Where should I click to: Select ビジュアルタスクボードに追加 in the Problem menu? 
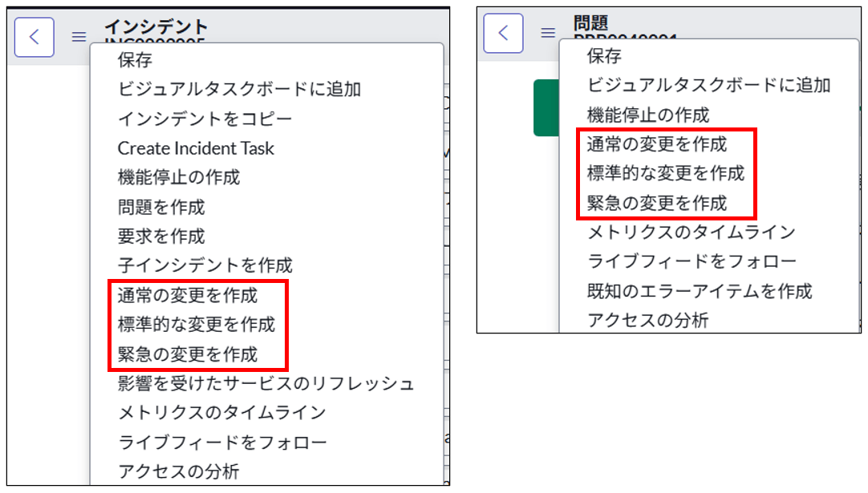[708, 84]
